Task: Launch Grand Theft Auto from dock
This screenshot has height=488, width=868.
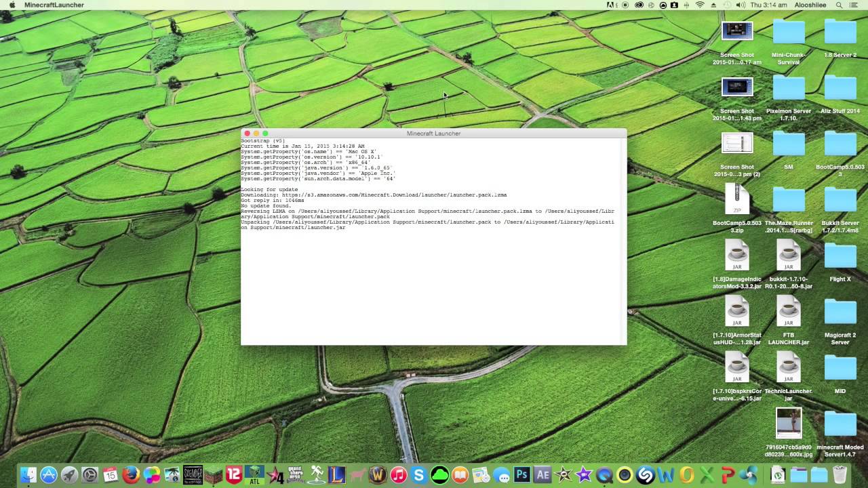Action: [x=296, y=475]
